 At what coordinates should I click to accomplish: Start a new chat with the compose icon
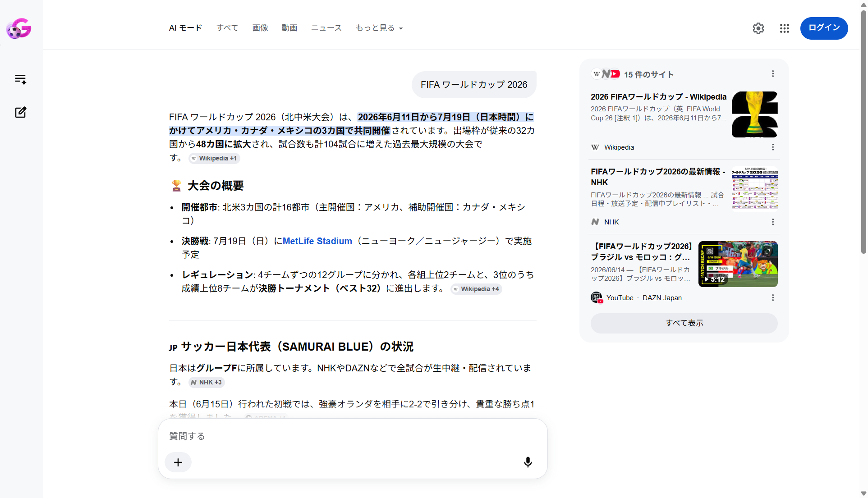pos(21,112)
